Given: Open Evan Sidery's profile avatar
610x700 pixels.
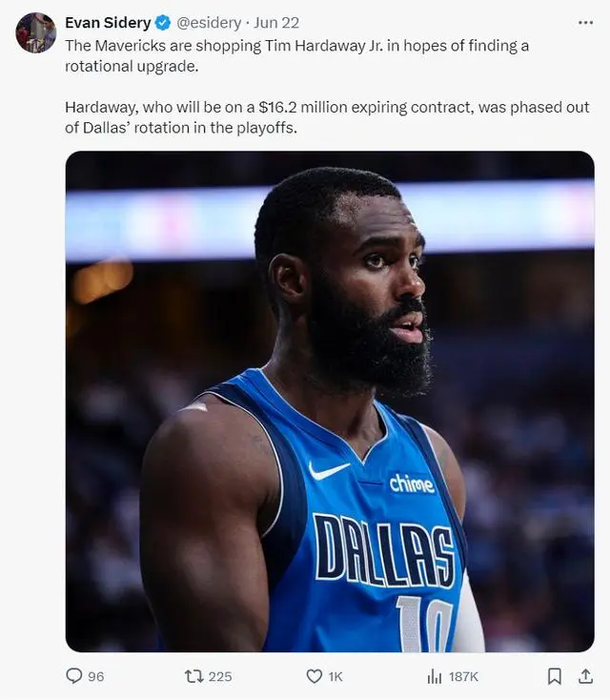Looking at the screenshot, I should coord(36,33).
